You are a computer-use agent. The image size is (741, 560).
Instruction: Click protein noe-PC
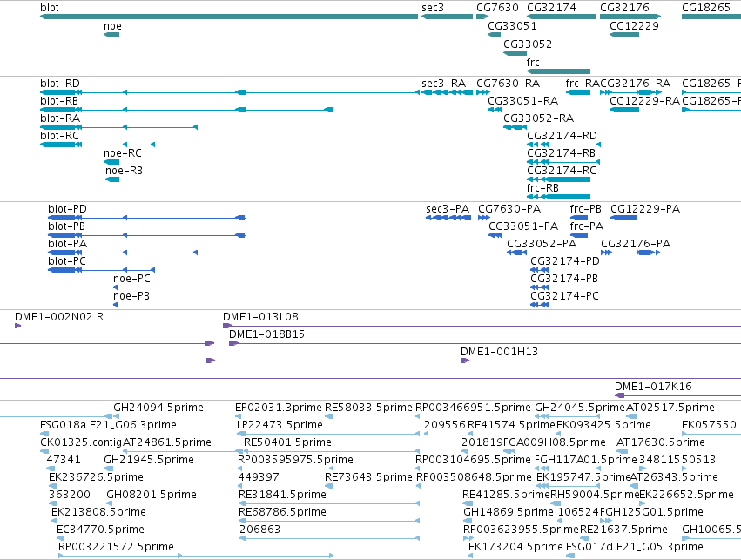(x=131, y=279)
